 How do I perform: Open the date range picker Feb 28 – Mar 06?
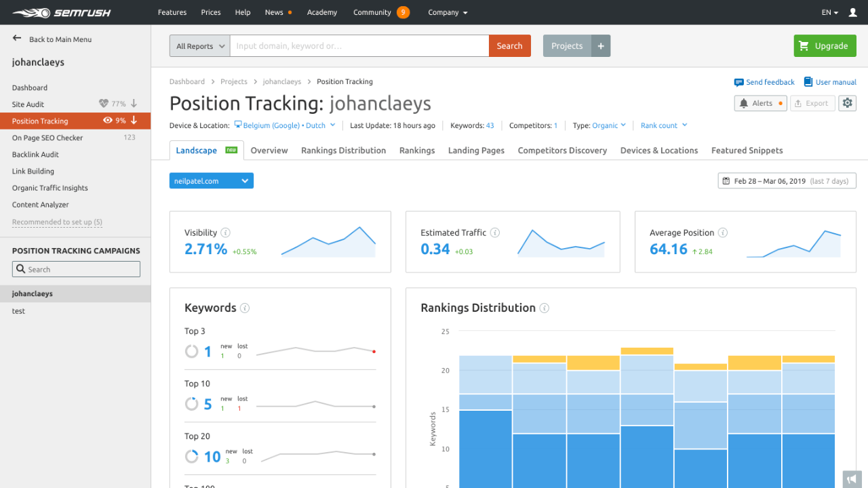[787, 181]
